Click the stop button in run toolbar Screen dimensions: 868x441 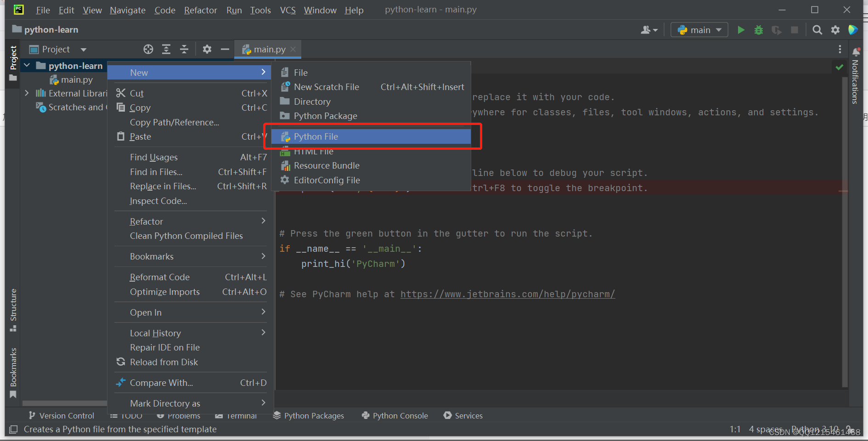(795, 30)
